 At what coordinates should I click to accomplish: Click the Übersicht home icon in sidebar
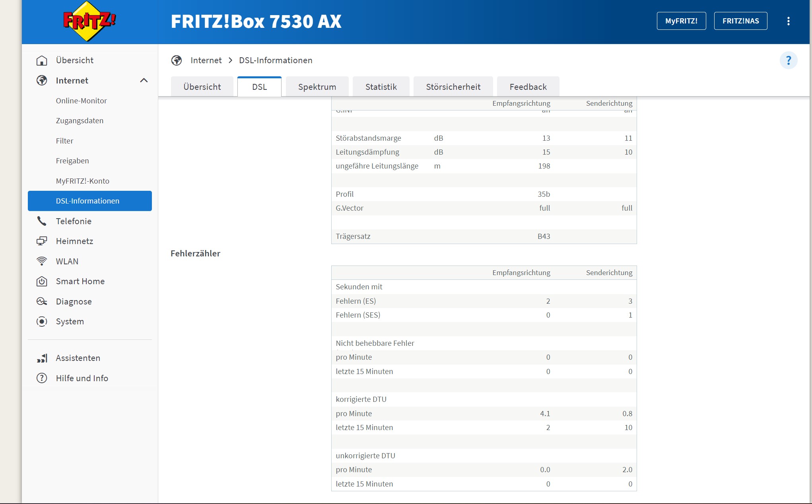click(x=42, y=60)
